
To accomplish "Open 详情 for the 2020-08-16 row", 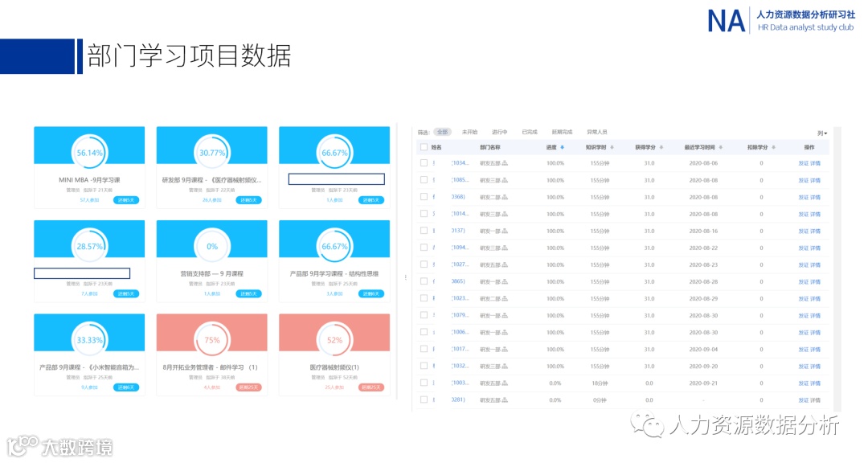I will click(x=816, y=231).
